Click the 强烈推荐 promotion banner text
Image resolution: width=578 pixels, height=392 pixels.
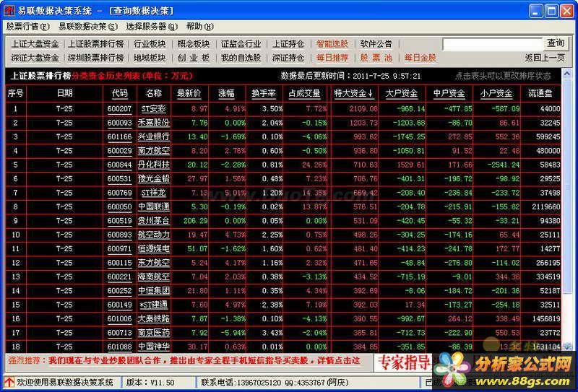[184, 361]
